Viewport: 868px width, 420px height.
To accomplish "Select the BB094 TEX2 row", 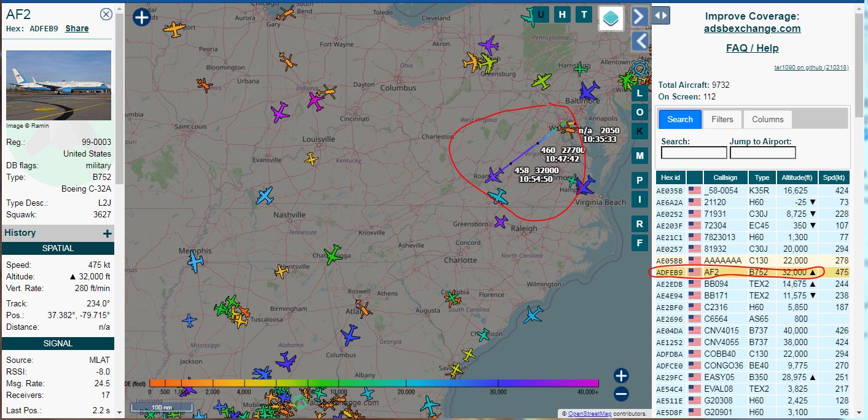I will [753, 284].
